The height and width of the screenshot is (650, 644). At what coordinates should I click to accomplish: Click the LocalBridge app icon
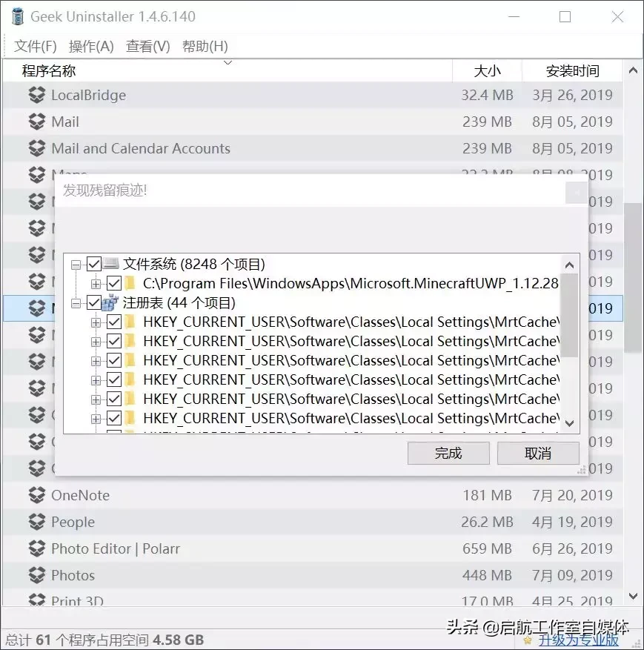[x=37, y=95]
